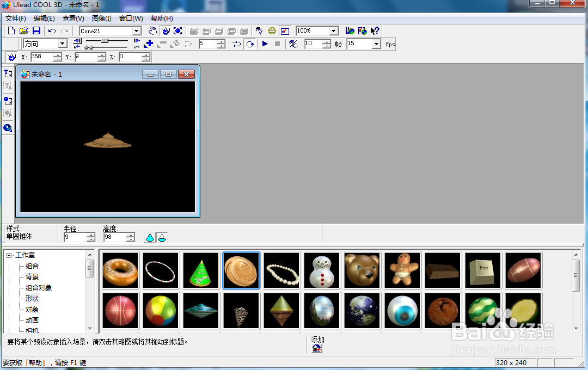Toggle the display preview eye icon
This screenshot has width=588, height=370.
(259, 30)
